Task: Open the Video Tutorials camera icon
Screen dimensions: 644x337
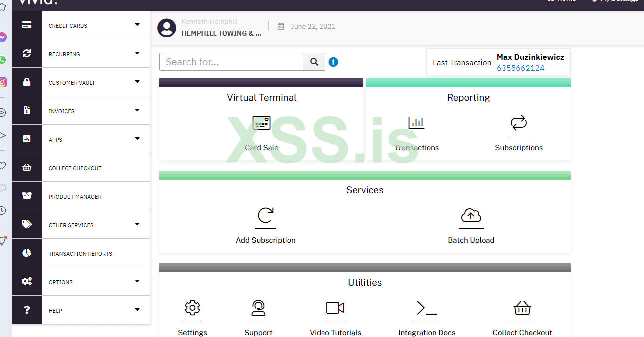Action: (335, 307)
